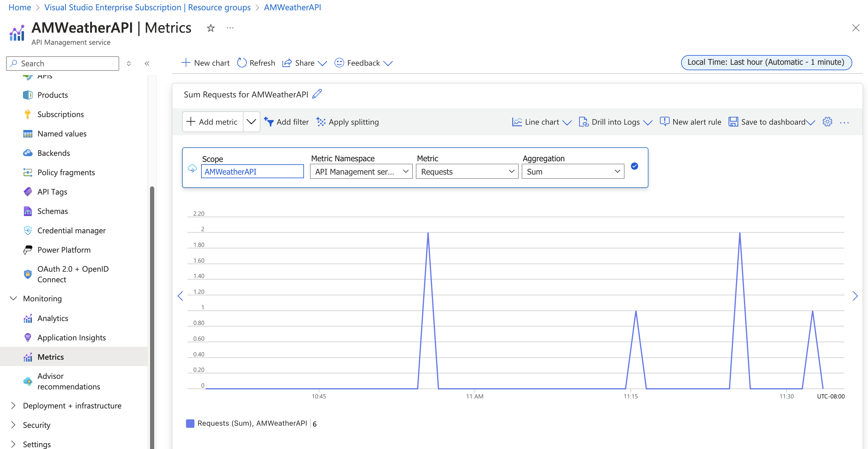Click Refresh in the toolbar
The height and width of the screenshot is (449, 868).
click(256, 63)
